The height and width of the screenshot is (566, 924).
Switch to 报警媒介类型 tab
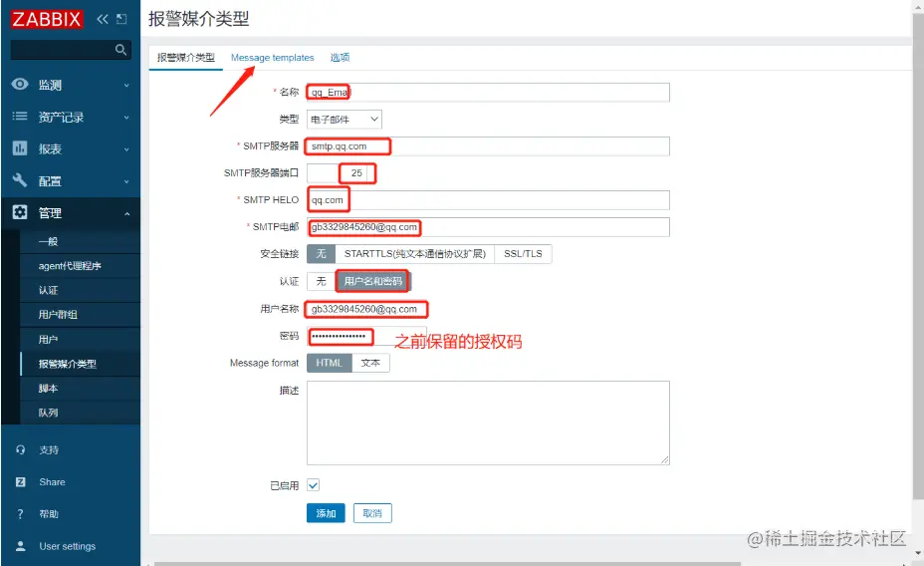coord(185,57)
